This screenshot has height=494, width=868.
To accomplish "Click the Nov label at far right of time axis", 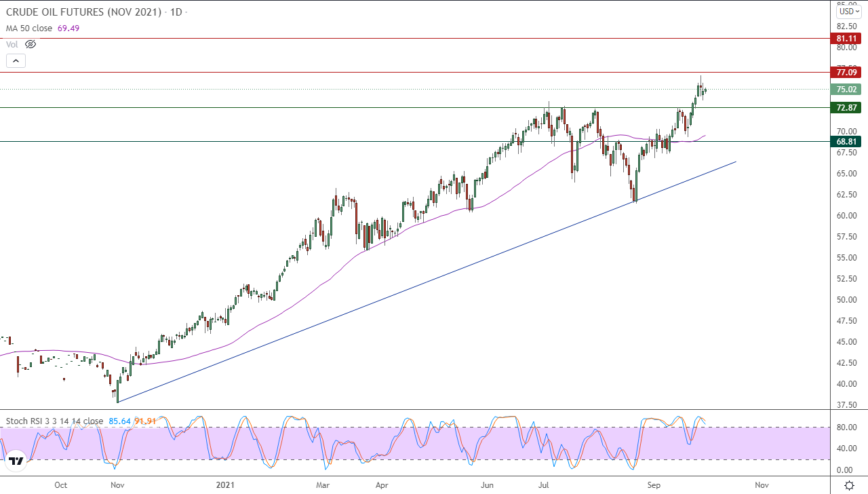I will (x=762, y=485).
